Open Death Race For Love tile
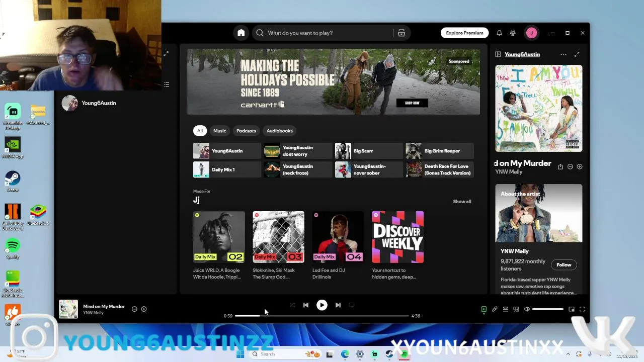Viewport: 644px width, 362px height. pyautogui.click(x=440, y=169)
